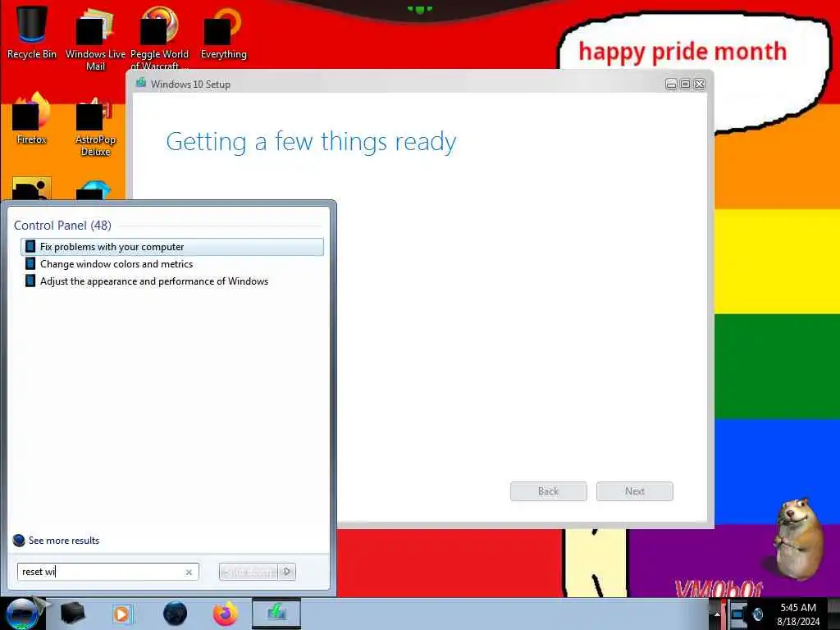Click the globe icon beside See more results

[19, 541]
